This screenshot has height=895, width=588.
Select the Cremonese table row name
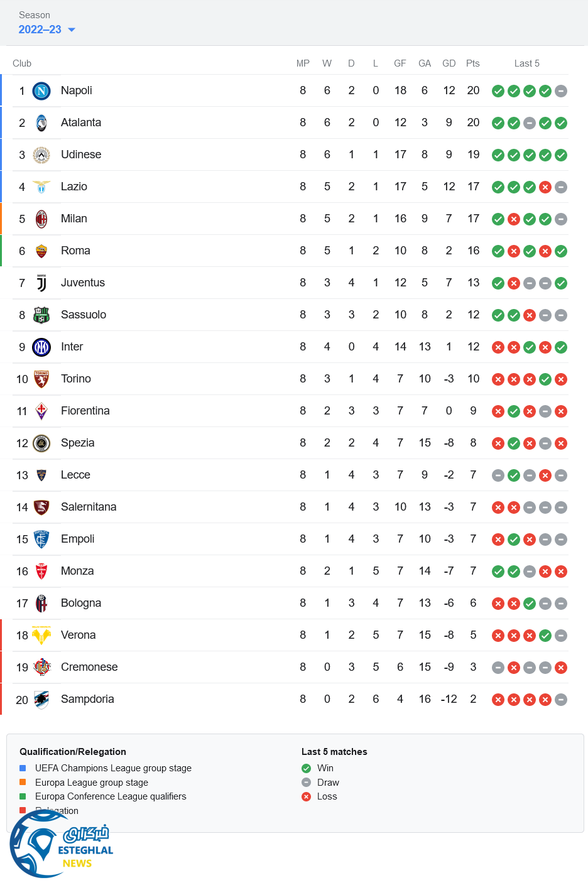tap(89, 667)
